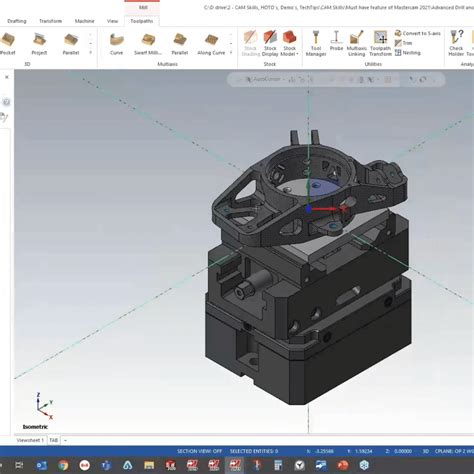474x474 pixels.
Task: Click the Probe utility
Action: point(336,40)
